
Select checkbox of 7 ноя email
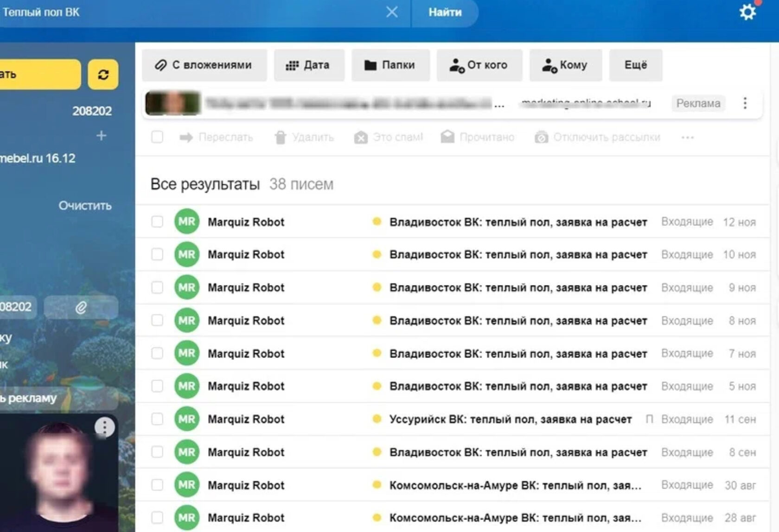pos(157,353)
